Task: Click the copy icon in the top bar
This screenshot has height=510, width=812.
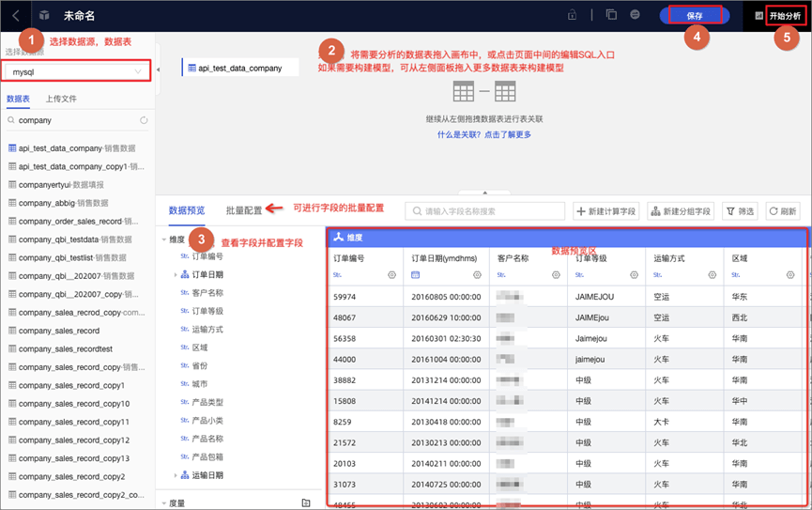Action: [612, 15]
